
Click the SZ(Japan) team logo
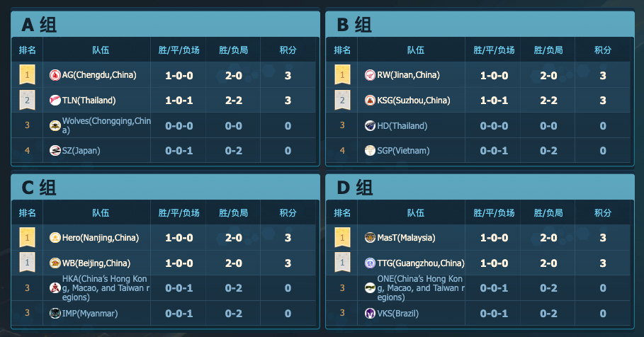coord(55,151)
